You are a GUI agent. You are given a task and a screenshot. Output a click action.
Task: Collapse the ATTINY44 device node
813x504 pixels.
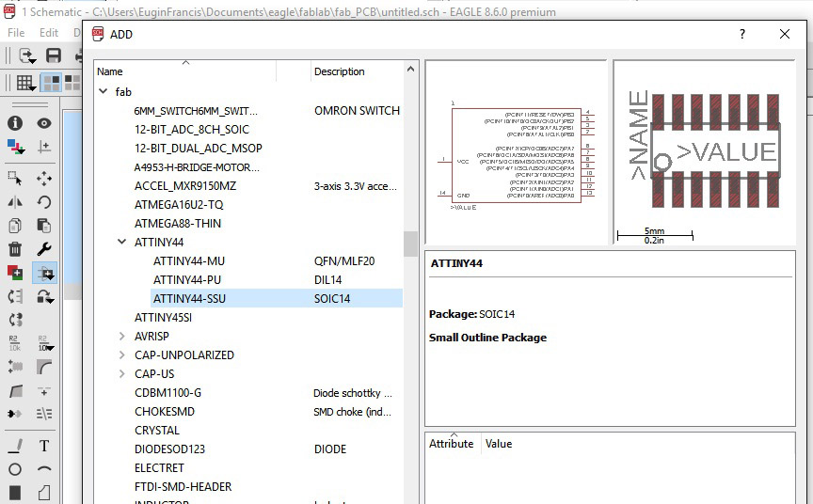[121, 242]
